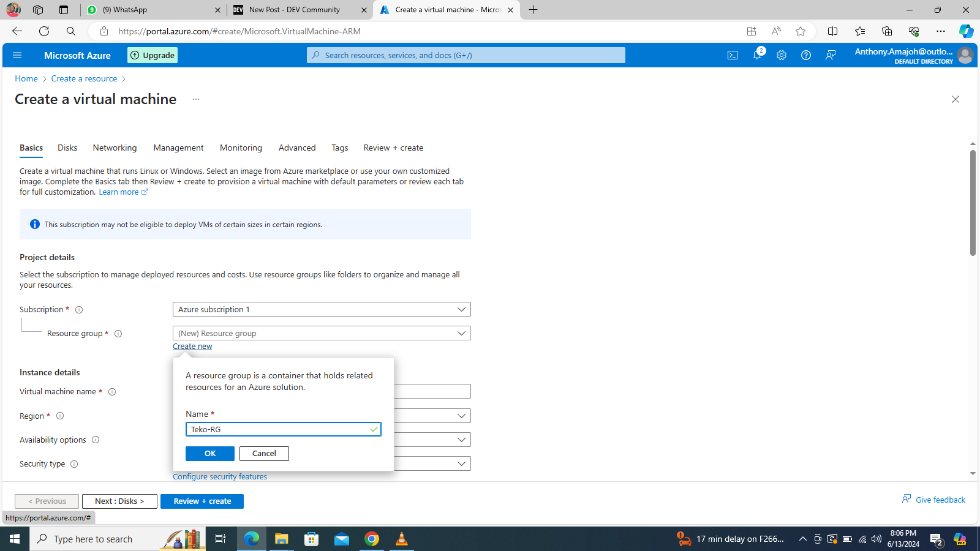Open the browser Collections icon
The height and width of the screenshot is (551, 980).
887,31
